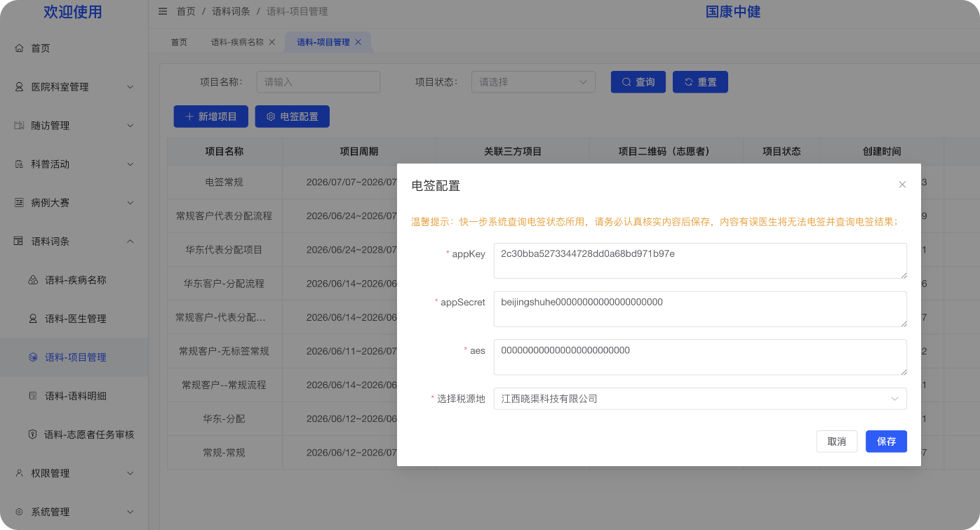
Task: Click the 科普活动 icon in sidebar
Action: [20, 164]
